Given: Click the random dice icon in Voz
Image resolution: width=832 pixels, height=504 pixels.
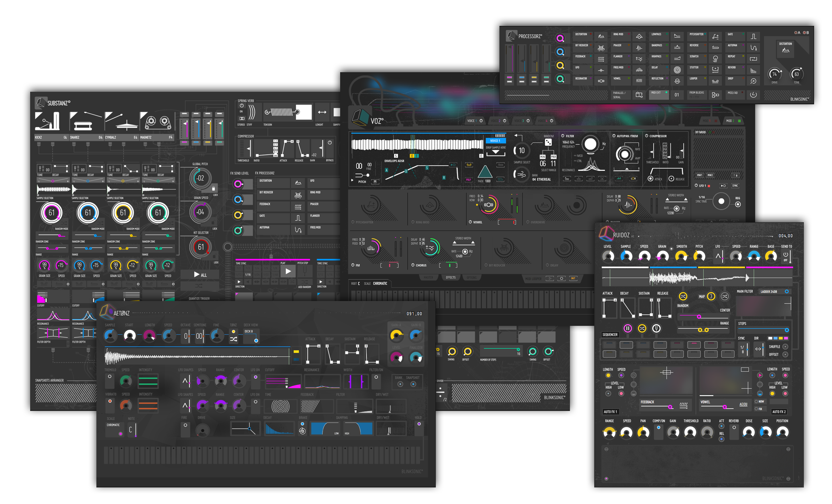Looking at the screenshot, I should (548, 142).
